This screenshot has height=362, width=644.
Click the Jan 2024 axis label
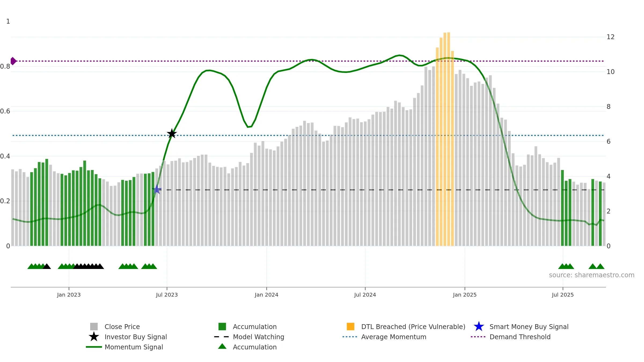pos(266,295)
